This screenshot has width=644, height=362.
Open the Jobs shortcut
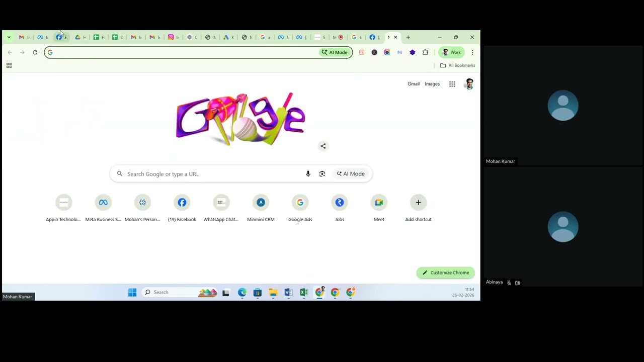(340, 208)
